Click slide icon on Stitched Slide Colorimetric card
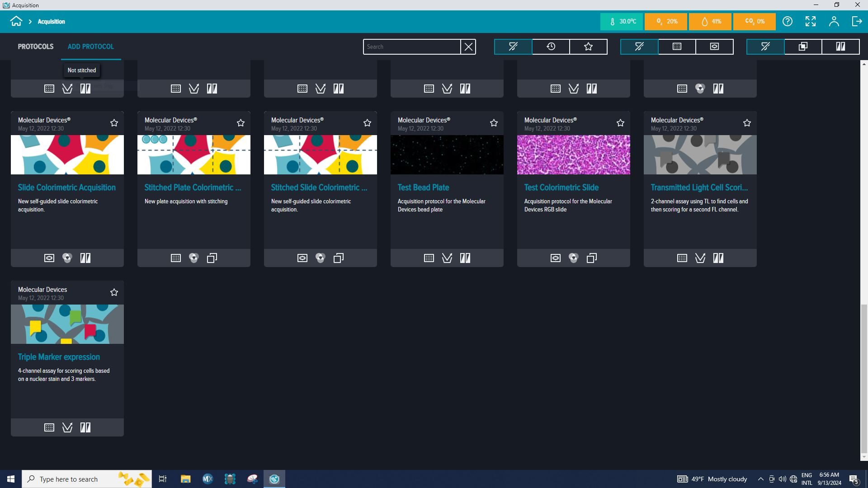Viewport: 868px width, 488px height. coord(302,258)
